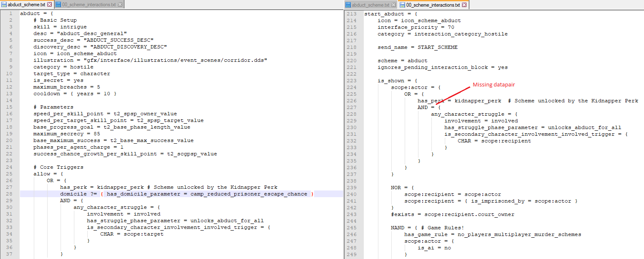Close inactive 00_scheme_interactions.txt tab in left pane
Screen dimensions: 644x259
(x=120, y=5)
